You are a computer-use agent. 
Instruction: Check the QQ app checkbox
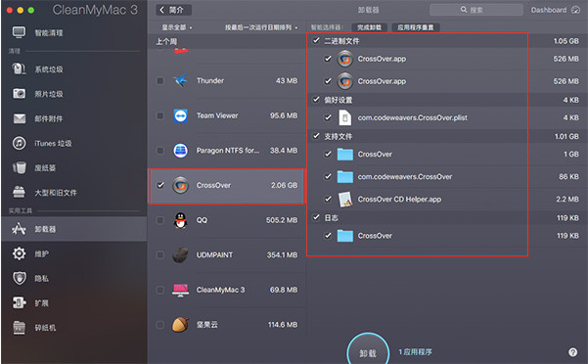point(160,220)
